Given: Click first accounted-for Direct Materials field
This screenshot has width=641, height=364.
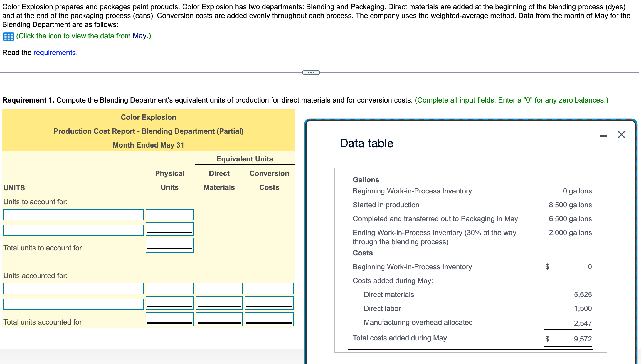Looking at the screenshot, I should [x=219, y=288].
